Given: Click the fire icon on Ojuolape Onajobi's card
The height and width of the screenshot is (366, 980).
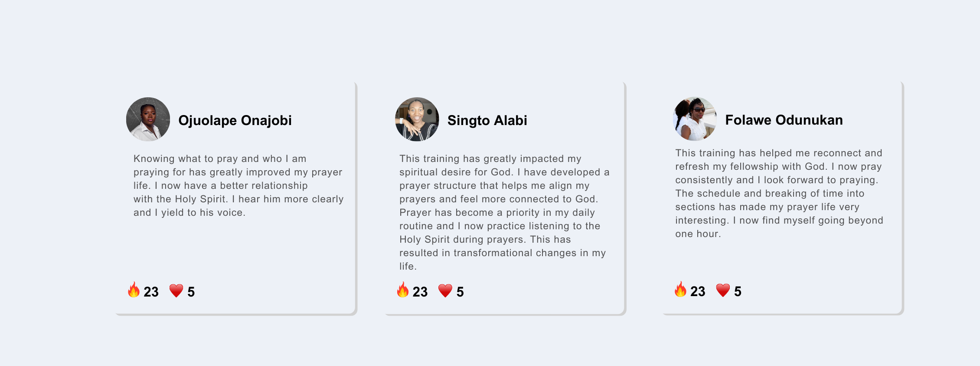Looking at the screenshot, I should (134, 290).
